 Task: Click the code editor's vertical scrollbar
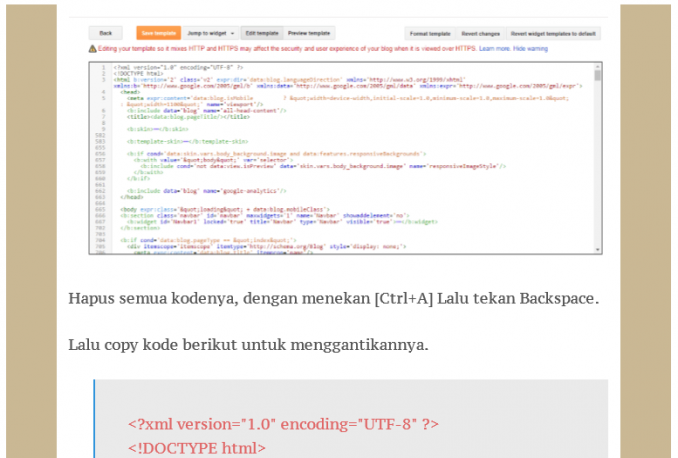[x=598, y=76]
